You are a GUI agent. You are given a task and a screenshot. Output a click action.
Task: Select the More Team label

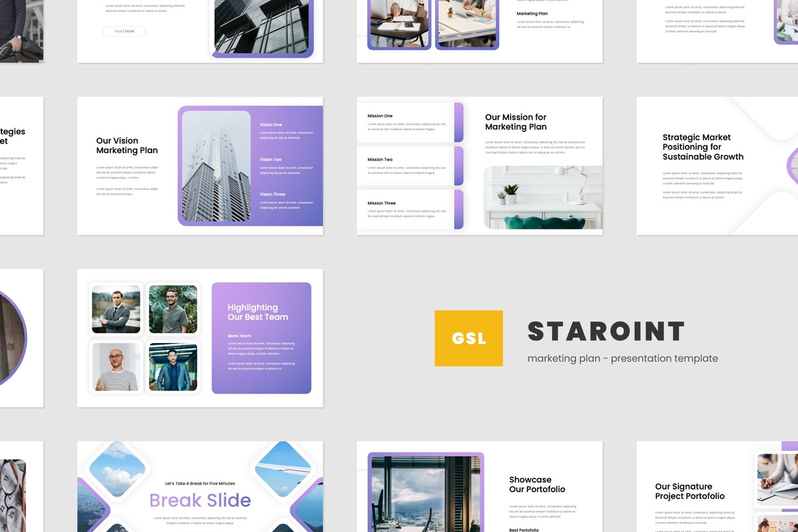239,336
